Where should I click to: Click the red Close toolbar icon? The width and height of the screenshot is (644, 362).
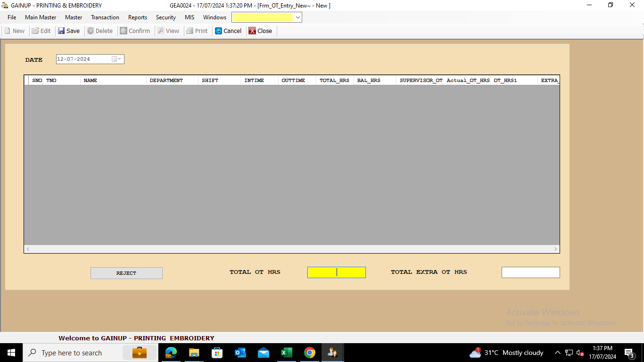click(x=253, y=31)
